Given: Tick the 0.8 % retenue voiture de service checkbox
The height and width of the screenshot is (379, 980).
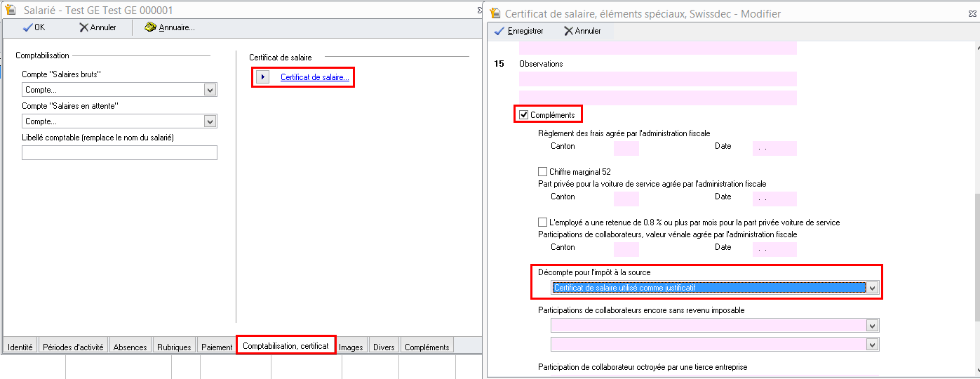Looking at the screenshot, I should pos(542,222).
